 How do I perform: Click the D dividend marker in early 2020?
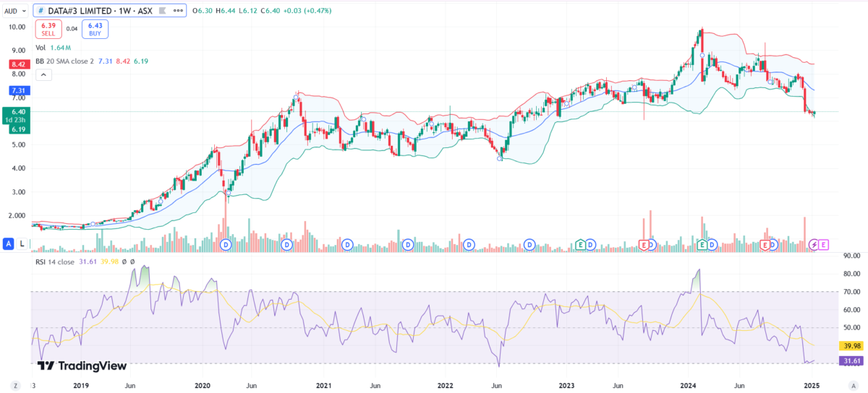[x=226, y=245]
